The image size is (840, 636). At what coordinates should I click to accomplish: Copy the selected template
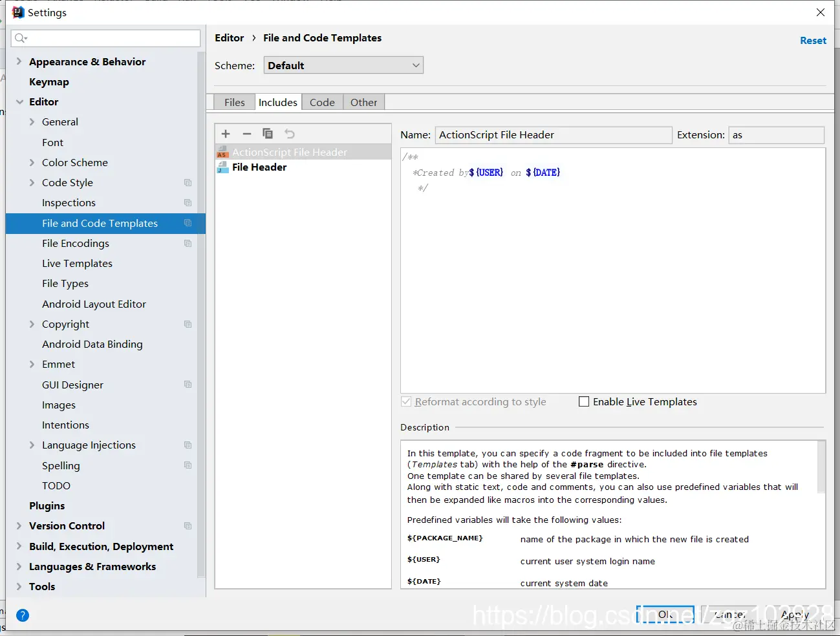point(268,134)
